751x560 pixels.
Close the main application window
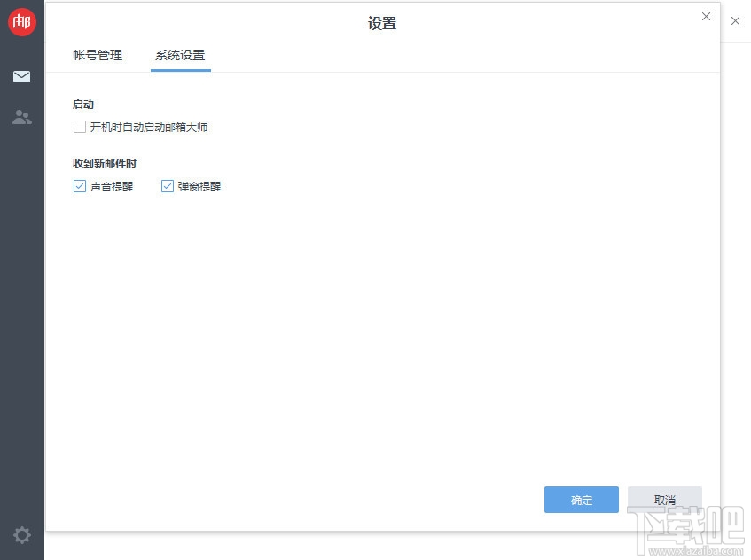click(735, 21)
